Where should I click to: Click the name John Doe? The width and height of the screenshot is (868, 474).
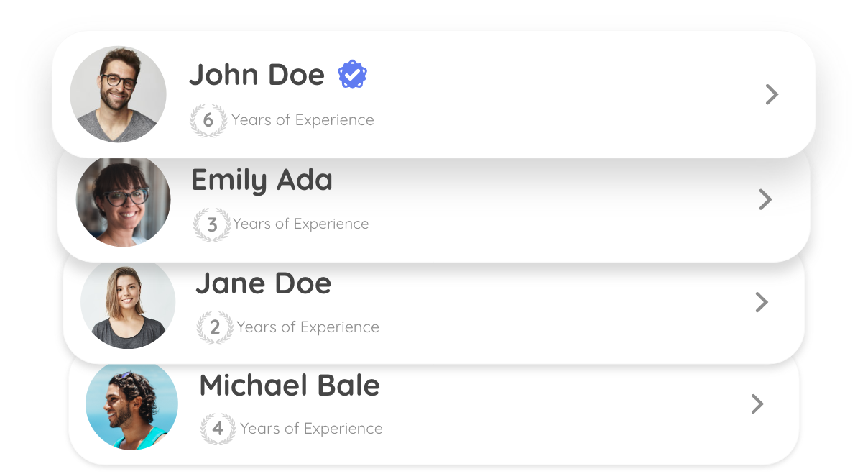coord(257,75)
